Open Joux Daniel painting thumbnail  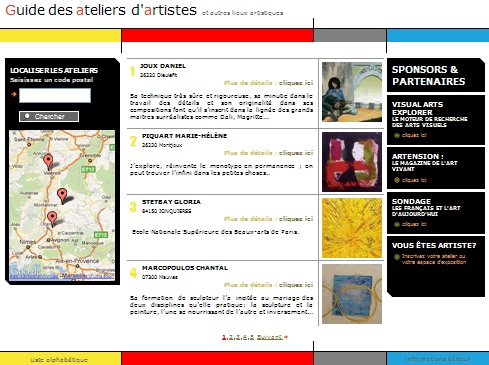click(x=352, y=92)
